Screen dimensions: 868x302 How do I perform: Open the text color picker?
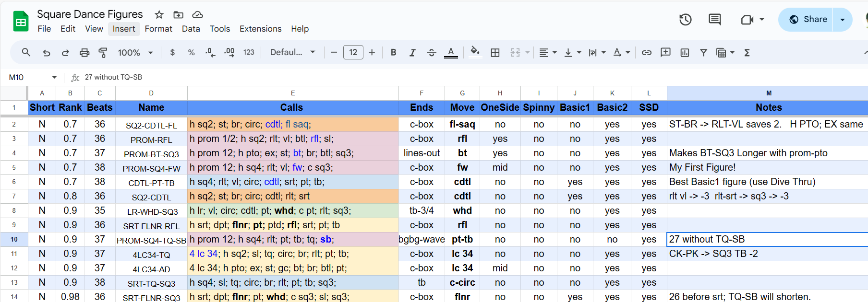[451, 53]
